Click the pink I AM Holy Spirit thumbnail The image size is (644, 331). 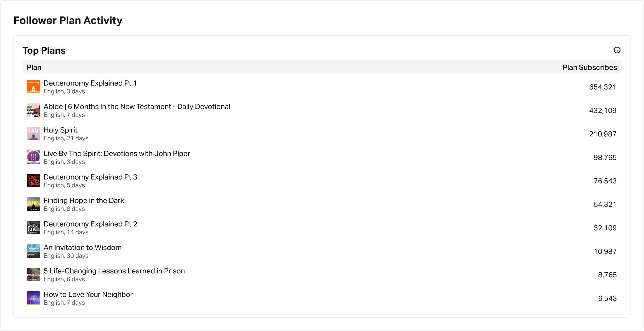(34, 134)
